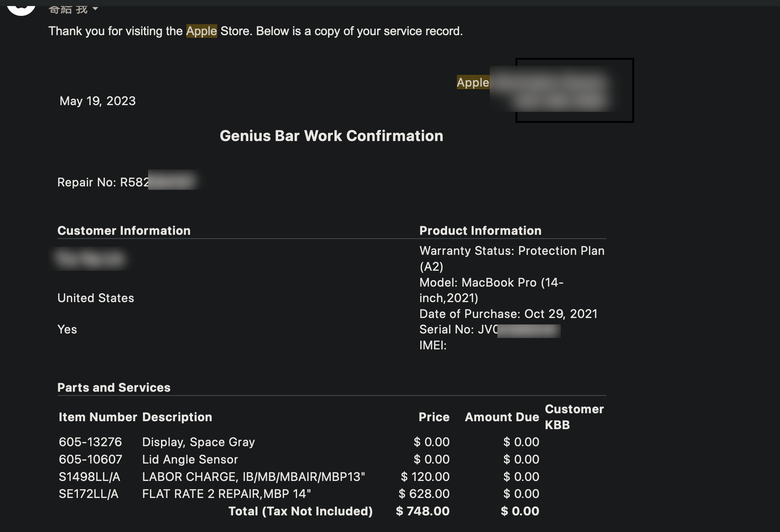Click the "Amount Due" column header

point(502,417)
